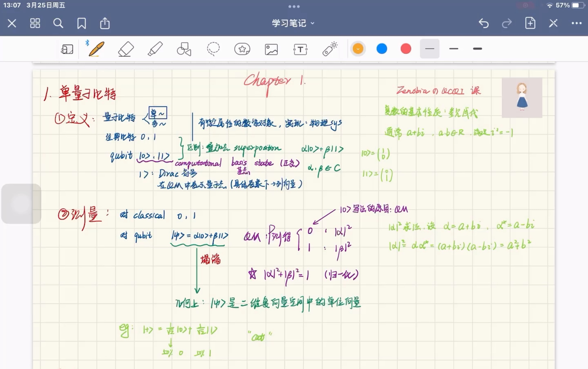This screenshot has height=369, width=588.
Task: Select the Highlighter tool
Action: pos(155,49)
